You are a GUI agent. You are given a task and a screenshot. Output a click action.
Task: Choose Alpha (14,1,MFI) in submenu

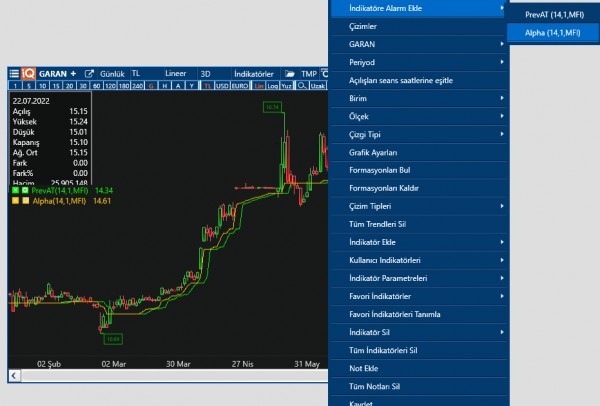point(553,33)
